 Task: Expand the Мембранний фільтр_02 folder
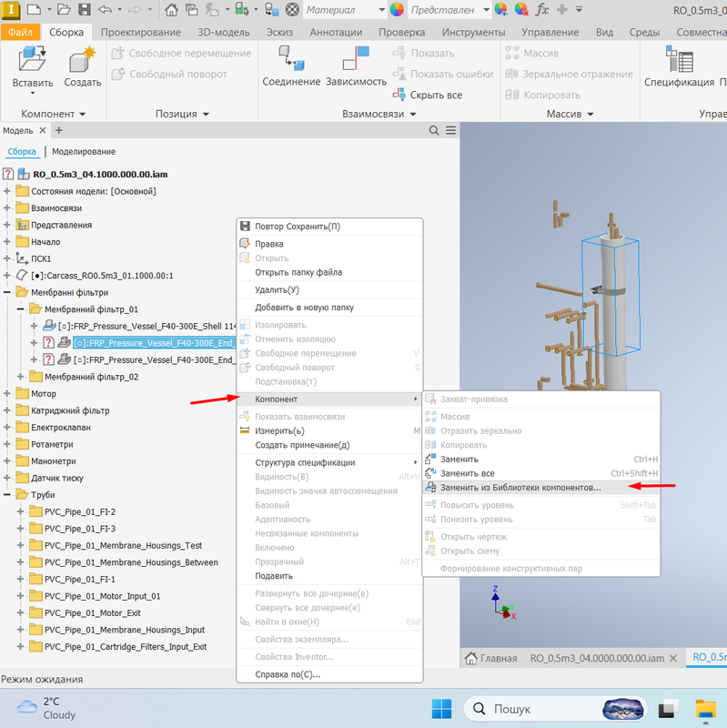(20, 377)
